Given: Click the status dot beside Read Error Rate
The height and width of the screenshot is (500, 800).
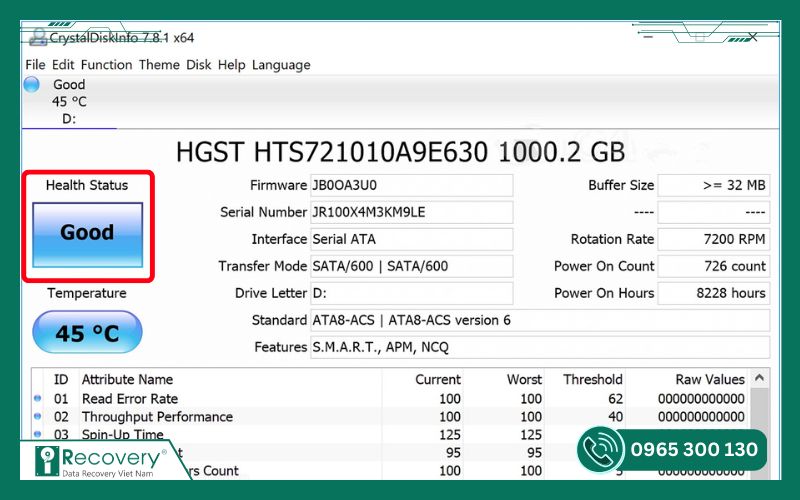Looking at the screenshot, I should coord(37,398).
